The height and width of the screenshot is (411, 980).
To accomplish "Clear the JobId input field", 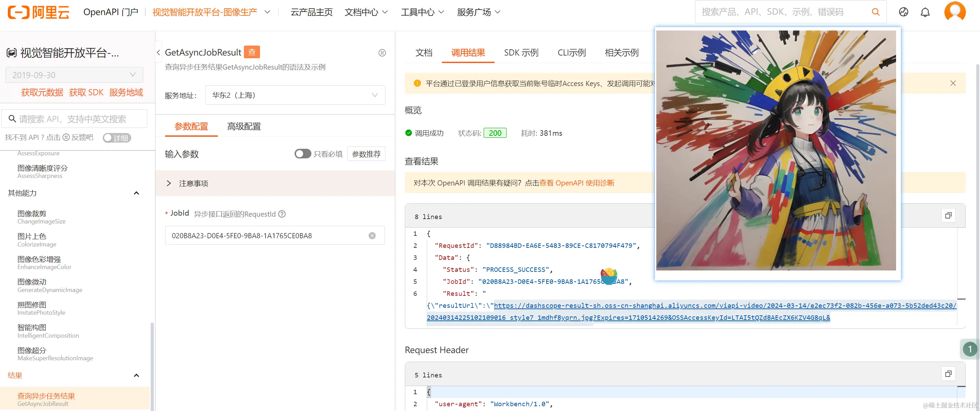I will pyautogui.click(x=372, y=235).
